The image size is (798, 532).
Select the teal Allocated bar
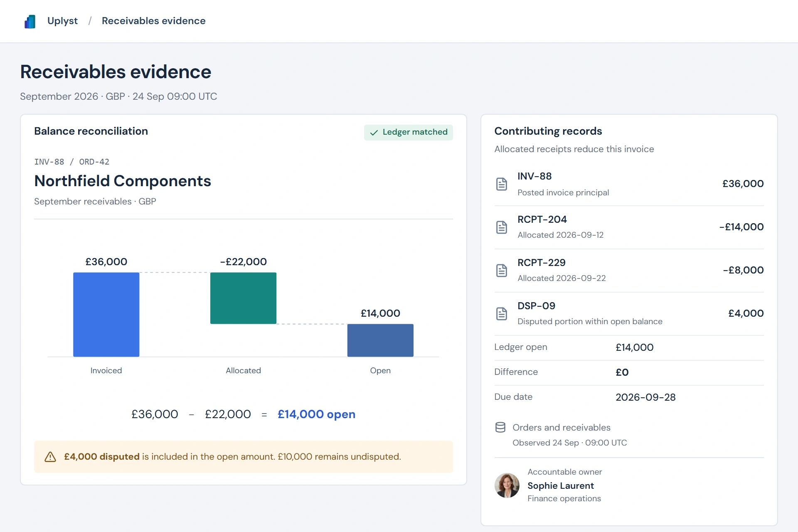[x=243, y=298]
